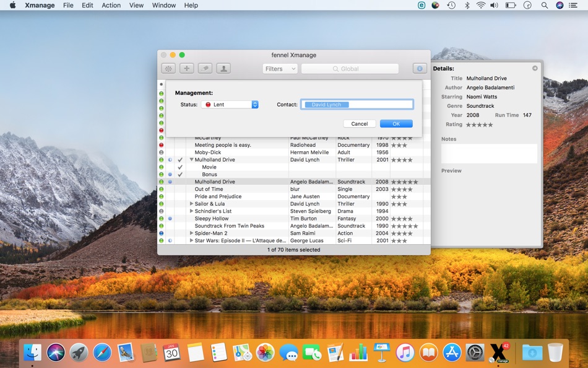Click the Cancel button

(x=360, y=124)
